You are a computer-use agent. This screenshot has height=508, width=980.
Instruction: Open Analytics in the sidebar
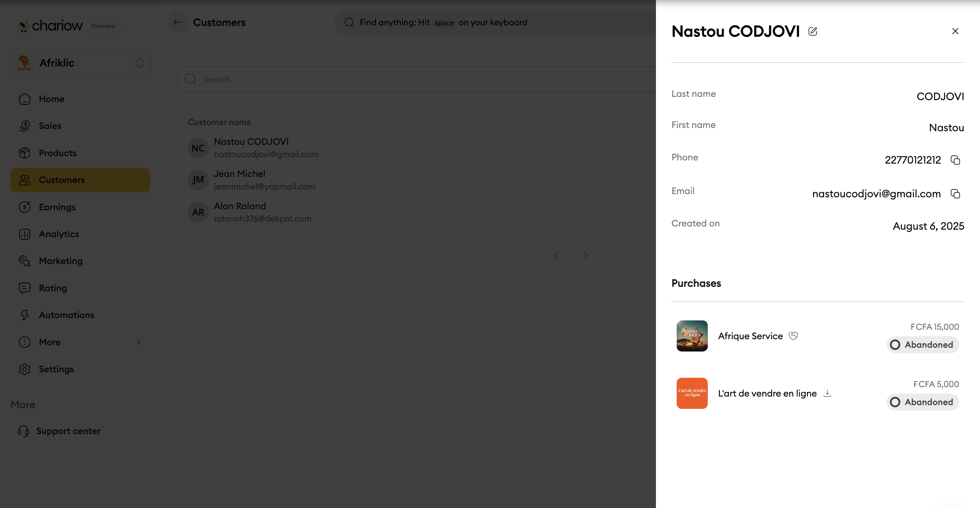tap(80, 234)
